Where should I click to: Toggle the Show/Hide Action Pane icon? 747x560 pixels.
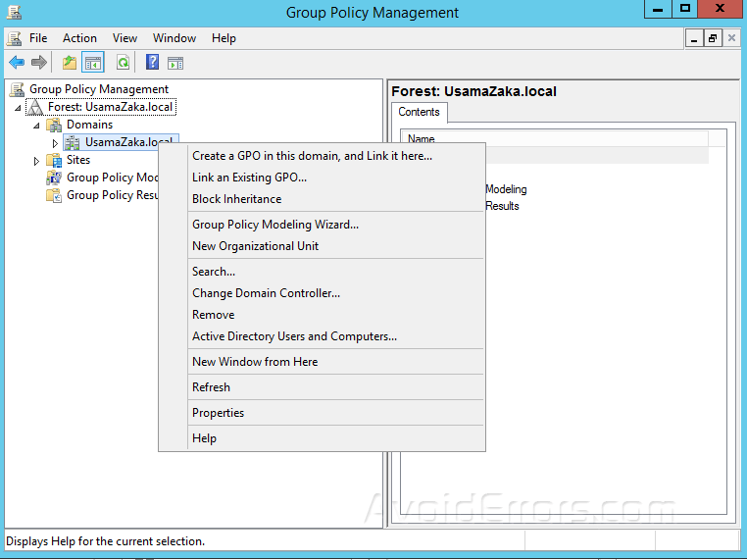pyautogui.click(x=175, y=63)
